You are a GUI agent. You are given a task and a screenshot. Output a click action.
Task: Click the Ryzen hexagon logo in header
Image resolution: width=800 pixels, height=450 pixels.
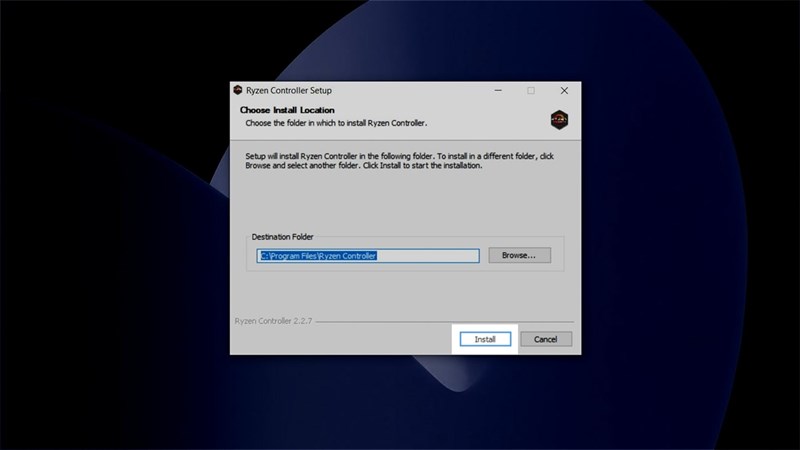click(559, 120)
